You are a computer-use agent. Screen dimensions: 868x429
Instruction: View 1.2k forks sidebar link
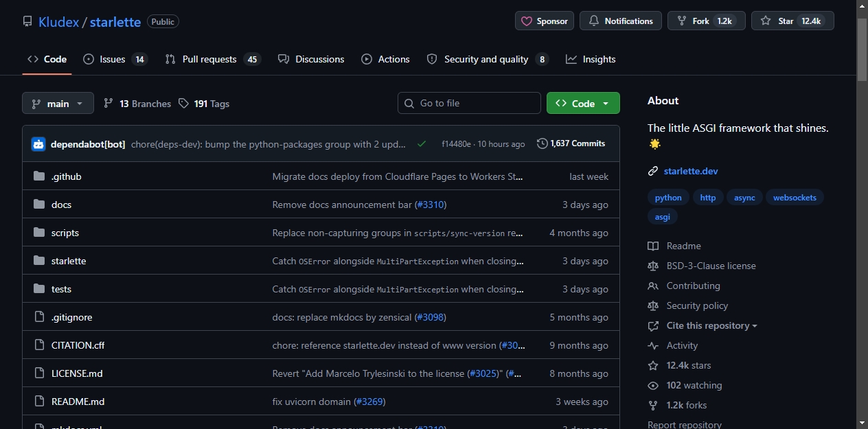(677, 405)
